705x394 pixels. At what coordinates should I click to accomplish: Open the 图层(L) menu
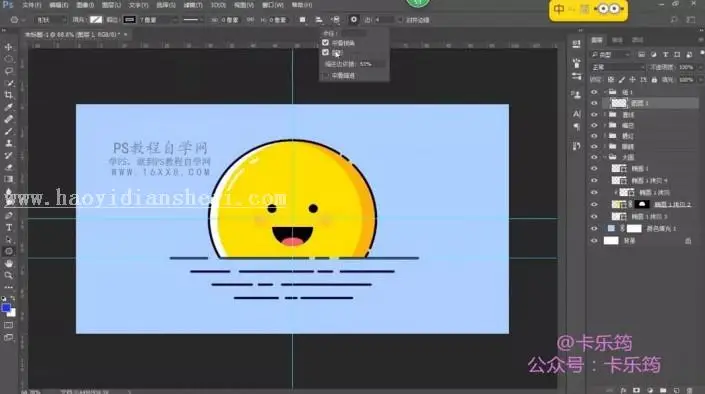click(111, 5)
